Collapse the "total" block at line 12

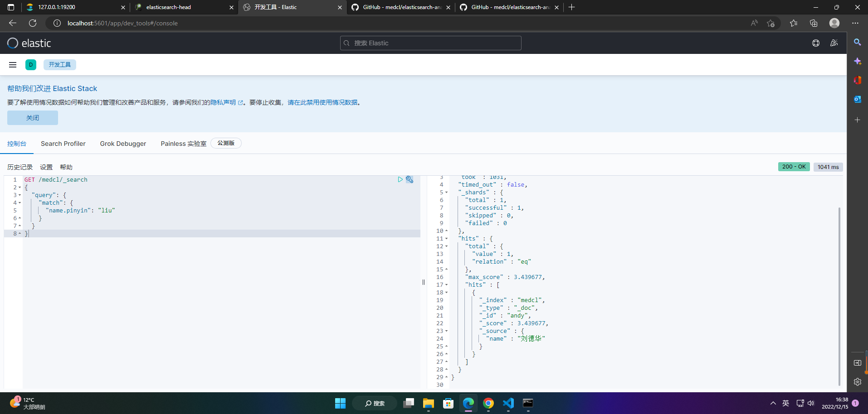(x=446, y=246)
